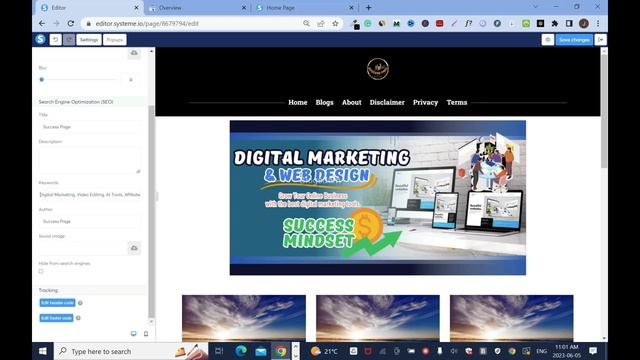Click the sidebar vertical scrollbar

[151, 210]
